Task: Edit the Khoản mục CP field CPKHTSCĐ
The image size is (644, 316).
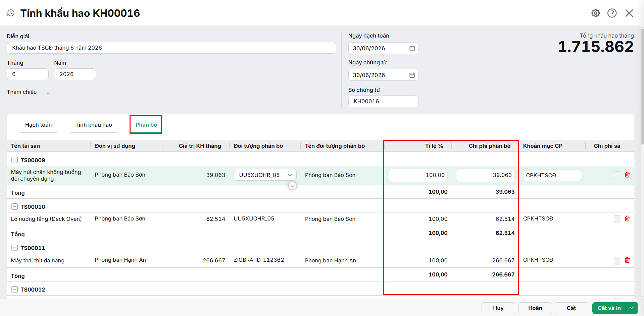Action: click(552, 175)
